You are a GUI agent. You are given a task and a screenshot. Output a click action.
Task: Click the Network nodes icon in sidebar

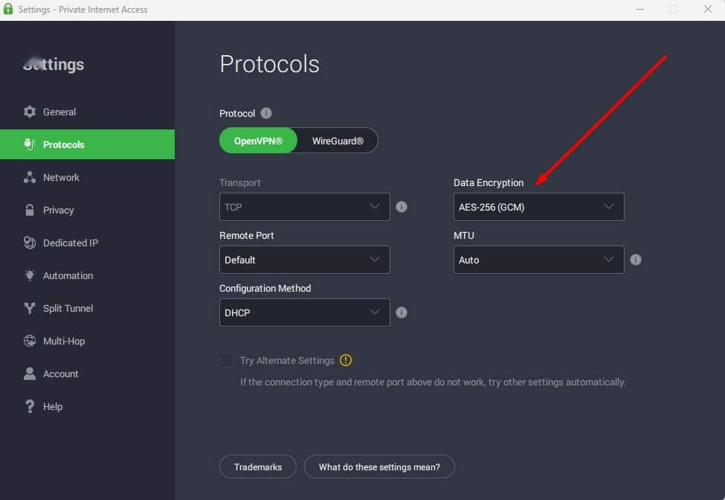tap(29, 177)
